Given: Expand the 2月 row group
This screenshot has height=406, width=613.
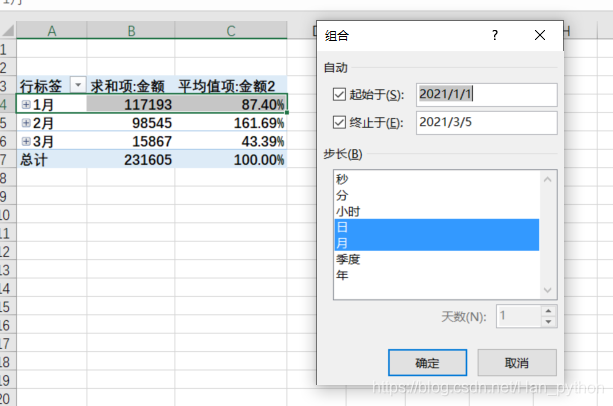Looking at the screenshot, I should 26,123.
